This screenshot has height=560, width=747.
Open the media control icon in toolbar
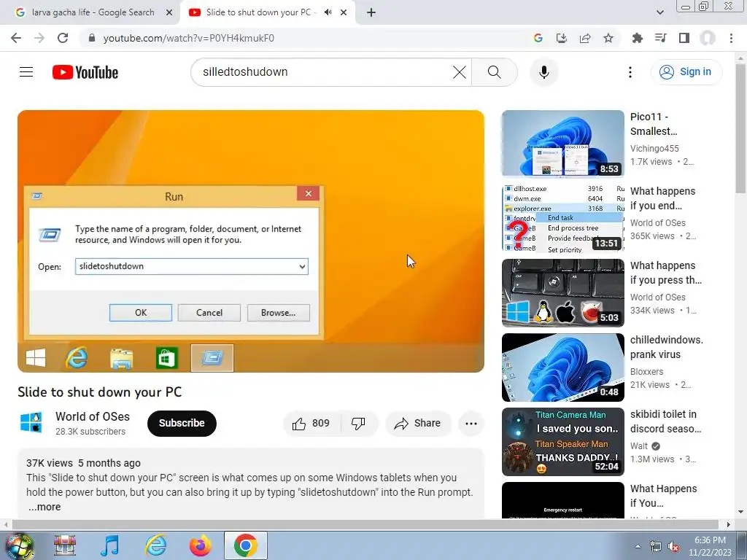pos(661,38)
